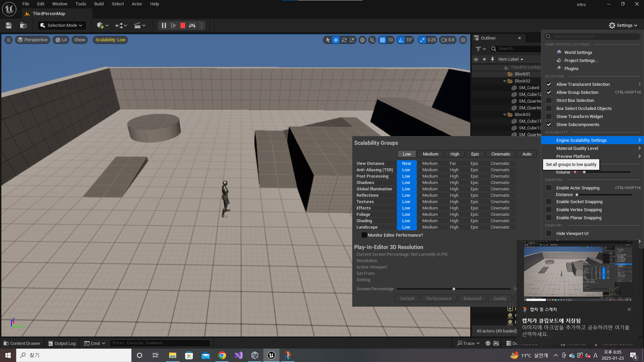This screenshot has width=644, height=362.
Task: Open camera speed 0.8 setting
Action: click(448, 40)
